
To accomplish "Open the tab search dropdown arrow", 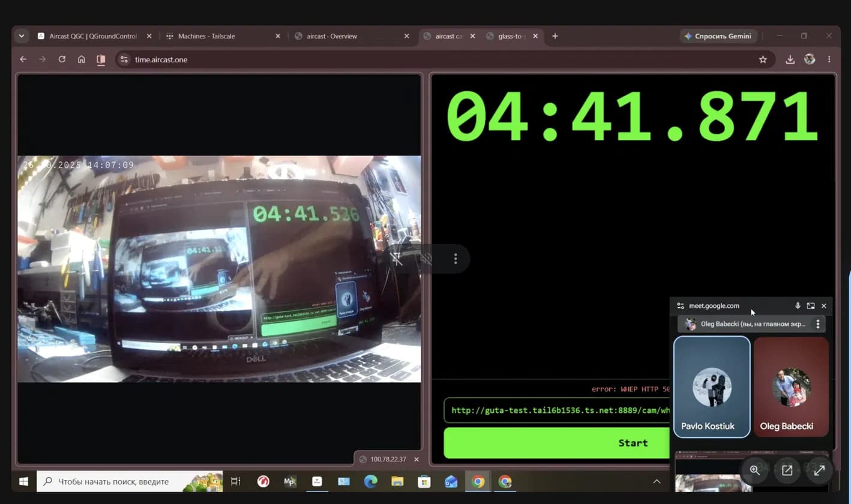I will (x=22, y=36).
